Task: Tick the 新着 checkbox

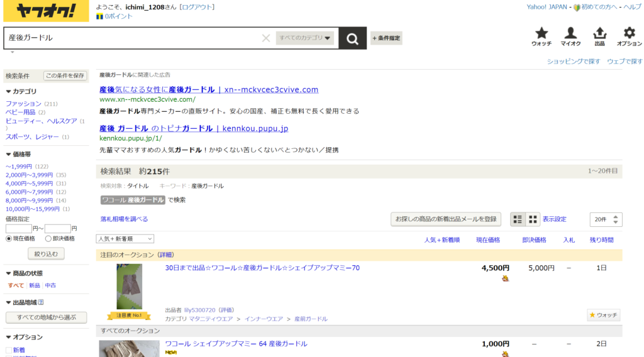Action: pos(9,350)
